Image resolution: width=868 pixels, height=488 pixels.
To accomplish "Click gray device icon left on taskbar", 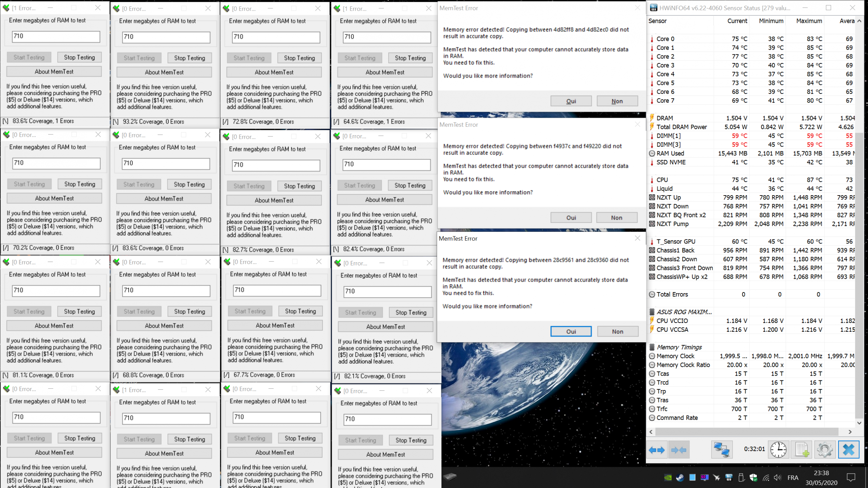I will [450, 477].
